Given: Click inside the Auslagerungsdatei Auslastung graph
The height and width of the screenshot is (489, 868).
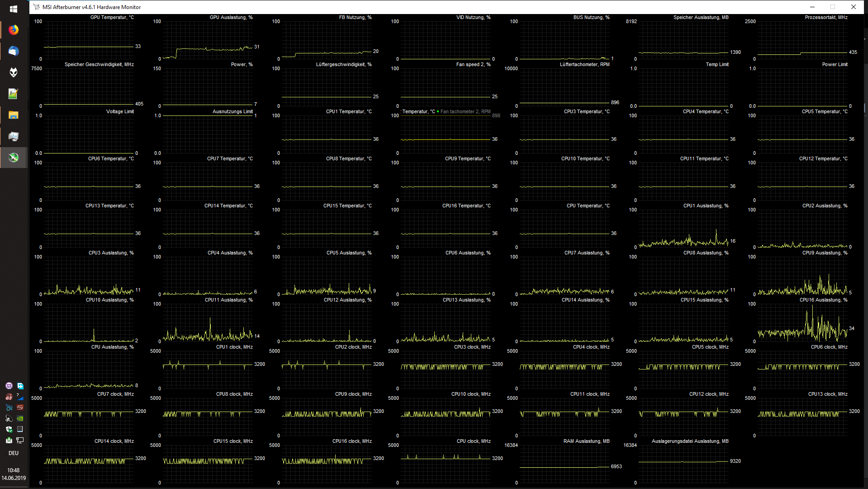Looking at the screenshot, I should (683, 464).
